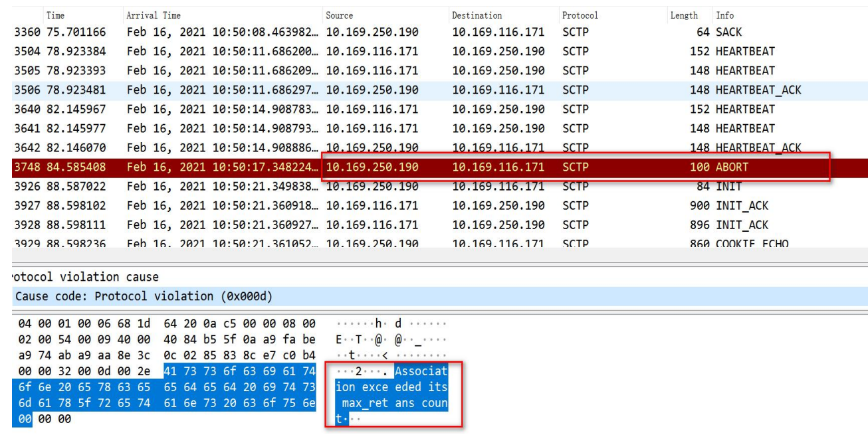This screenshot has width=868, height=441.
Task: Sort packets by the Time column header
Action: [56, 15]
